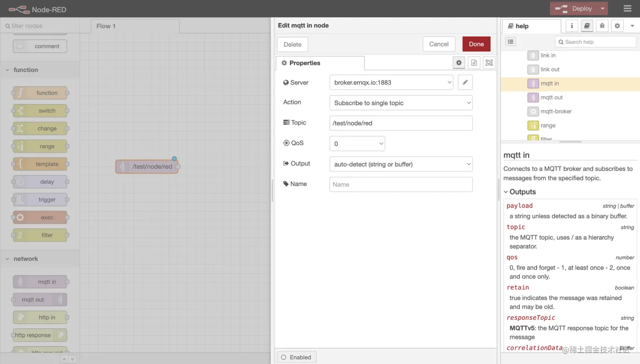Open the Appearance tab in the edit dialog

coord(488,62)
